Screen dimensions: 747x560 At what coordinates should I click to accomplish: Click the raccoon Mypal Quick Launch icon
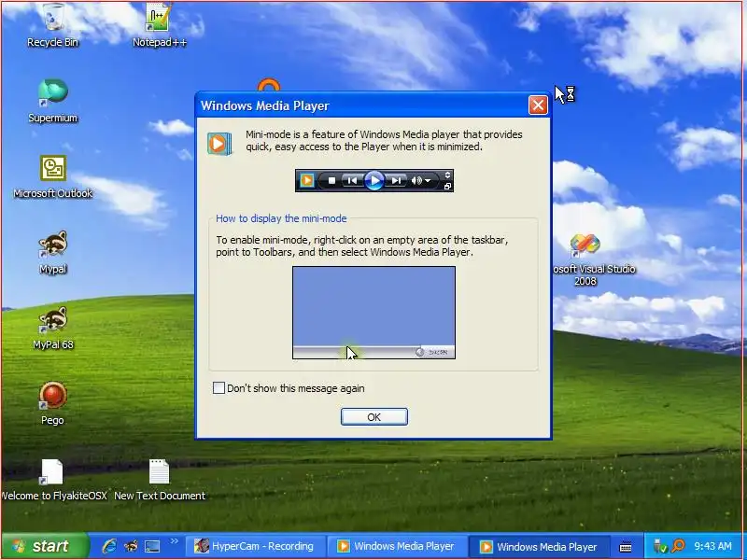[131, 546]
